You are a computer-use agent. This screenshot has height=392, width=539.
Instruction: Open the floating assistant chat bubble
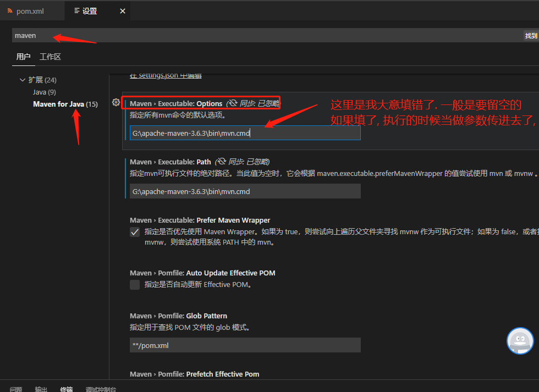tap(520, 341)
